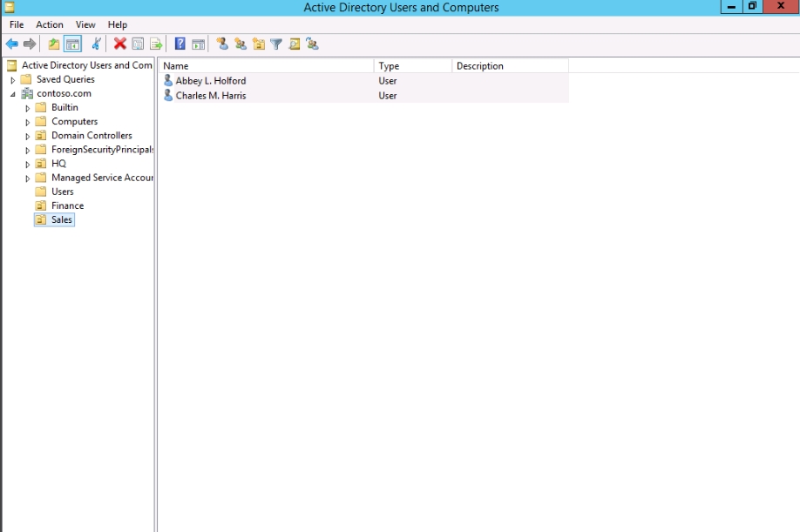Select user Abbey L. Holford

[211, 80]
